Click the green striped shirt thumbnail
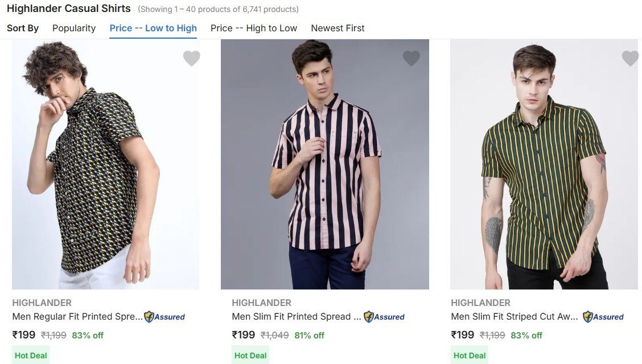 point(544,164)
